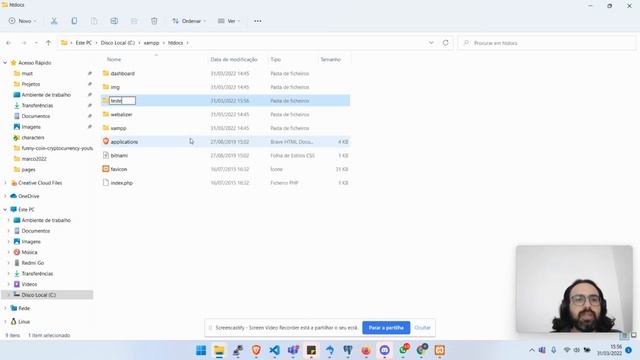Click Parar a partilha button
The image size is (640, 360).
386,328
